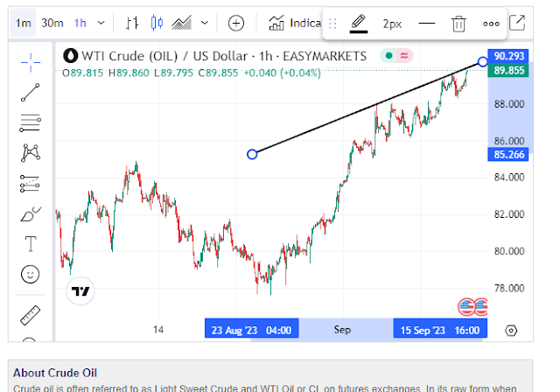Open the emoji icons tool
The image size is (560, 392).
click(x=31, y=275)
